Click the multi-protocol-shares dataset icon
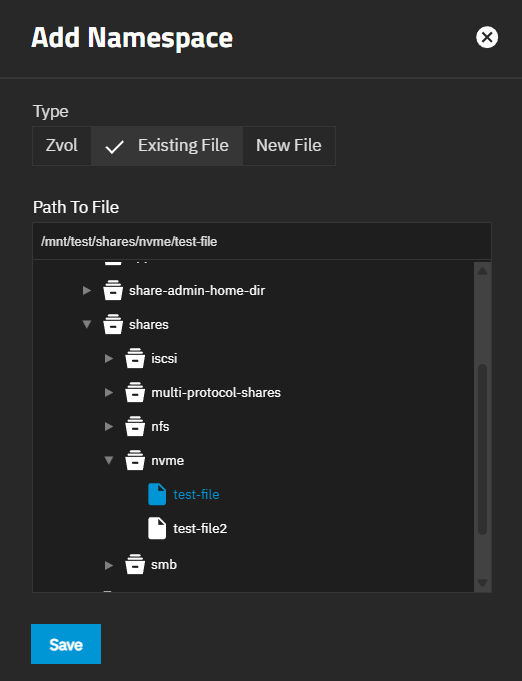This screenshot has width=522, height=681. [135, 392]
